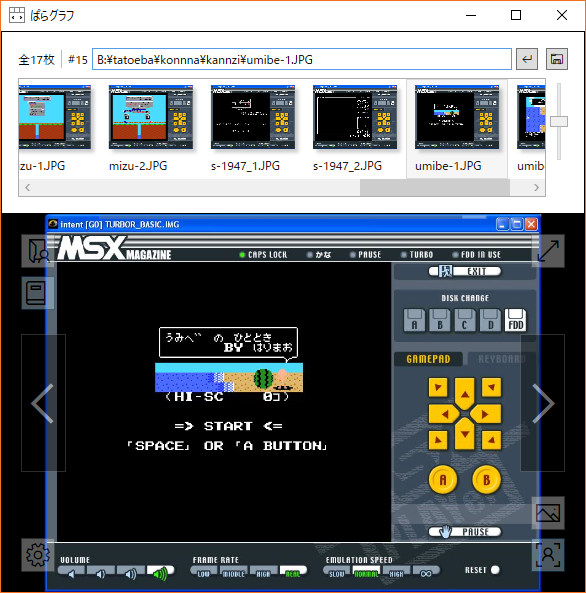
Task: Click the thumbnail strip right scroll arrow
Action: tap(536, 188)
